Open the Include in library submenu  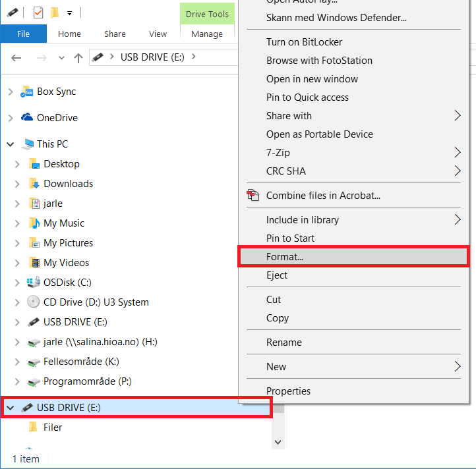tap(353, 219)
